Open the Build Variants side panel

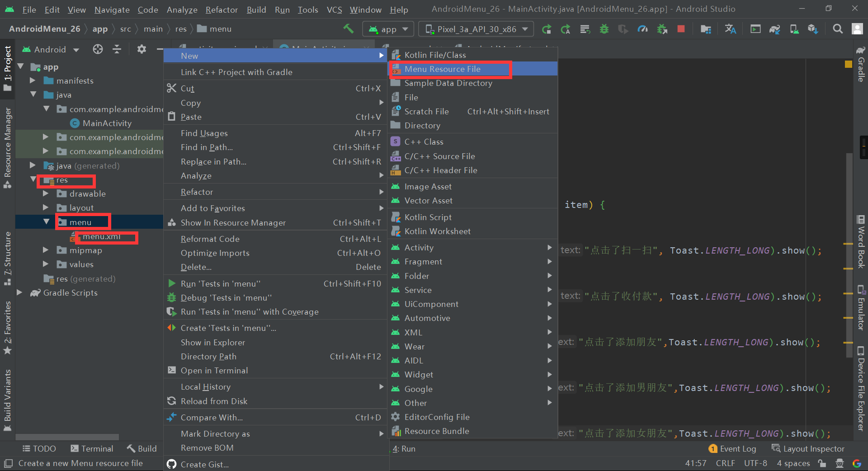[x=7, y=400]
